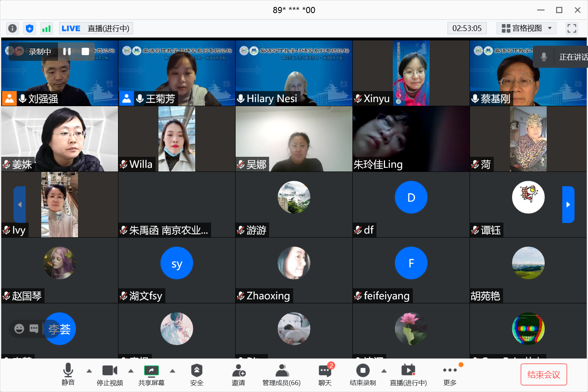Go to next page of participants
Screen dimensions: 588x392
click(x=568, y=205)
